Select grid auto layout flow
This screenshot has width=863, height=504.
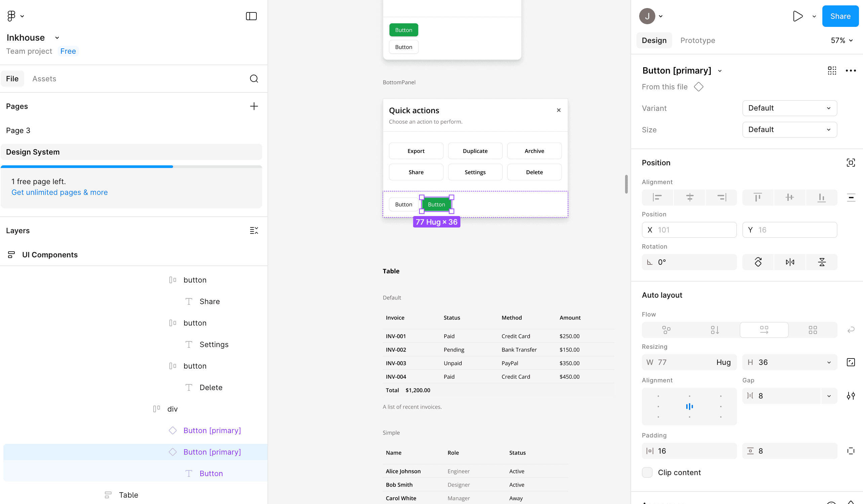(813, 330)
